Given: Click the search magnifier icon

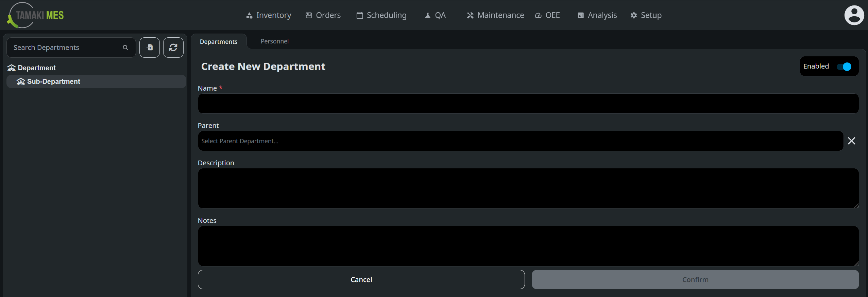Looking at the screenshot, I should click(125, 48).
